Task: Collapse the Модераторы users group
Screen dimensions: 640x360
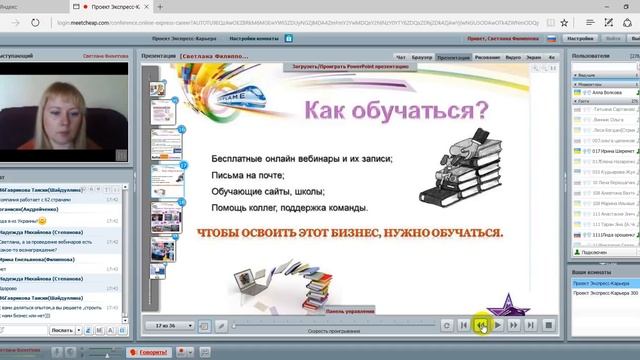Action: pos(605,84)
